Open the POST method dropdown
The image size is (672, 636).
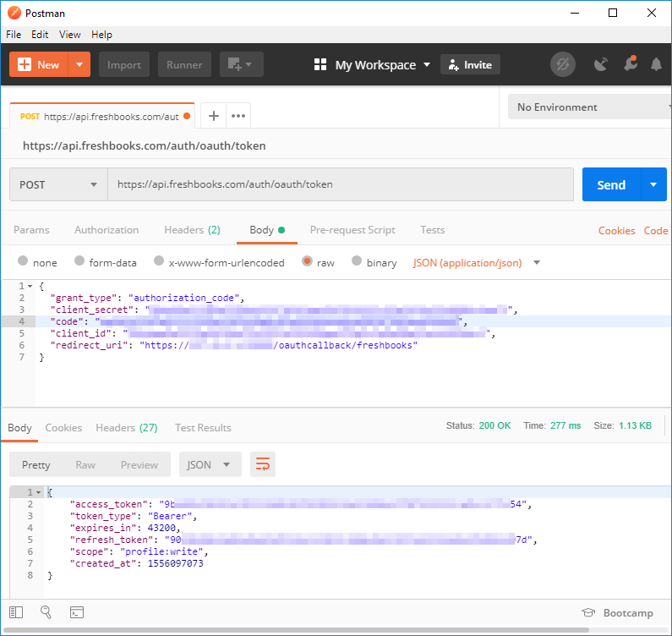tap(58, 184)
